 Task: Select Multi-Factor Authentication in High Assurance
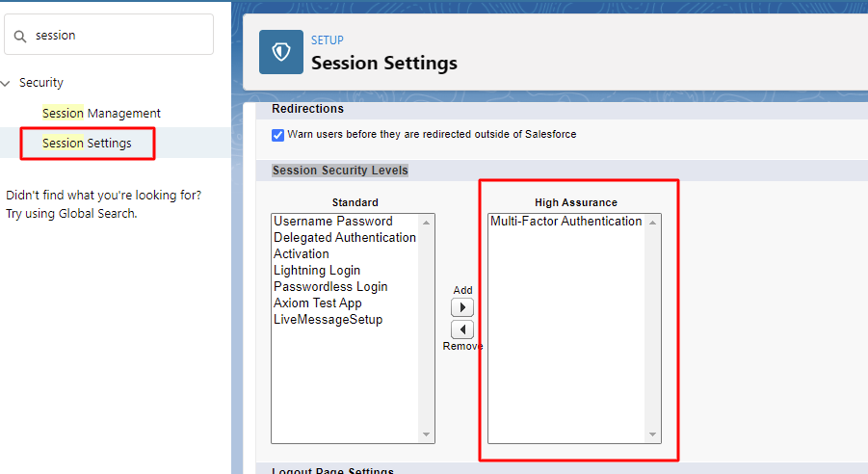(566, 221)
